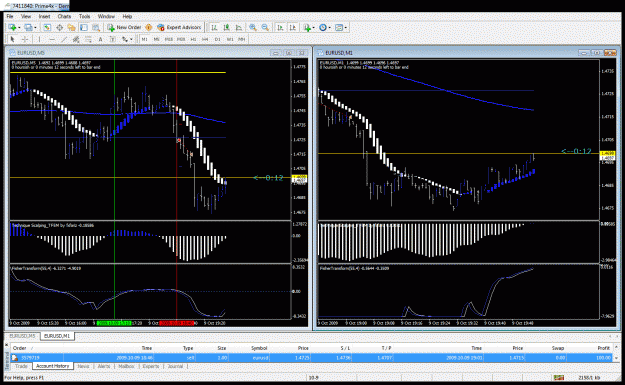This screenshot has width=625, height=385.
Task: Sort history by the Symbol column
Action: click(x=259, y=348)
